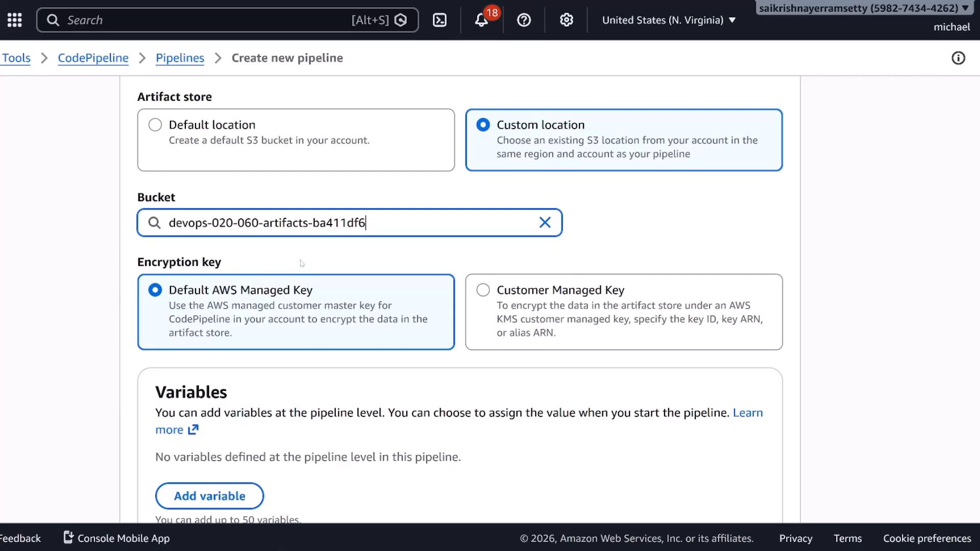This screenshot has width=980, height=551.
Task: Click 'No variables defined at the pipeline level' text
Action: click(308, 457)
